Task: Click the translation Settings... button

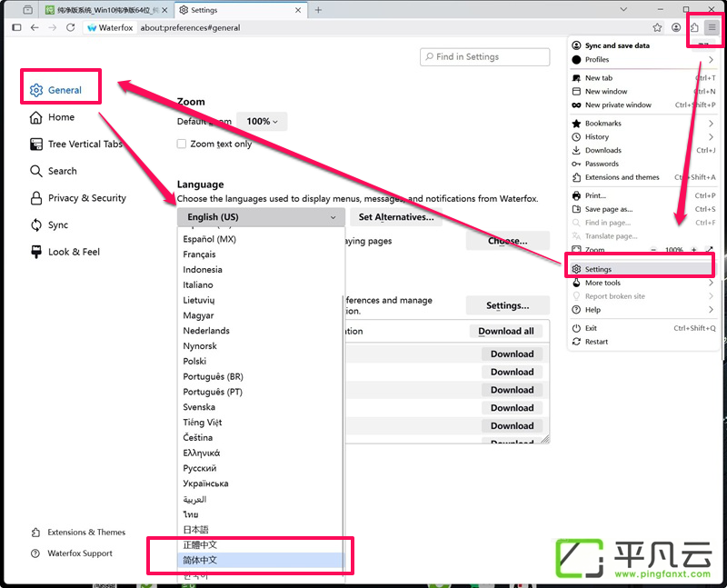Action: coord(507,305)
